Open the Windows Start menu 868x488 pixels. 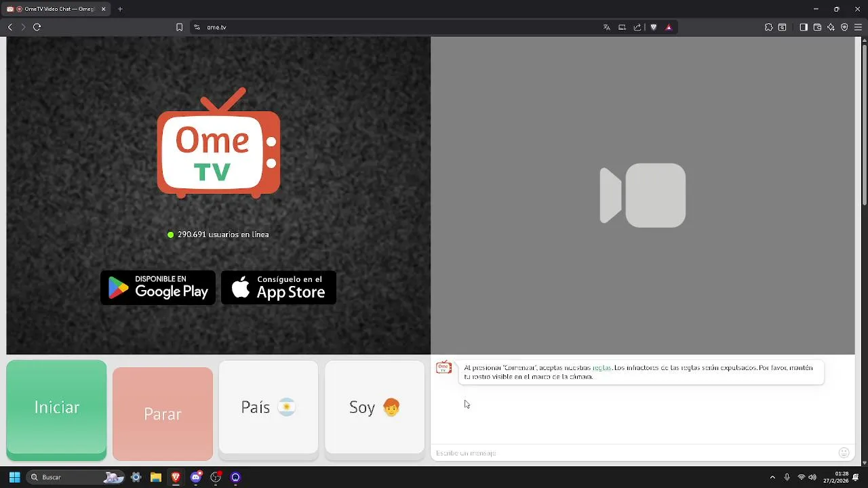[x=14, y=477]
